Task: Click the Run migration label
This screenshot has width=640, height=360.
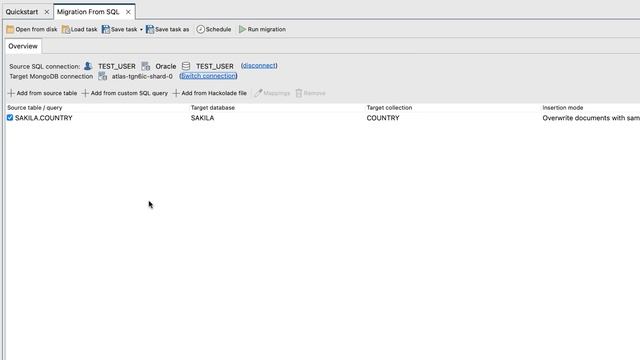Action: coord(267,29)
